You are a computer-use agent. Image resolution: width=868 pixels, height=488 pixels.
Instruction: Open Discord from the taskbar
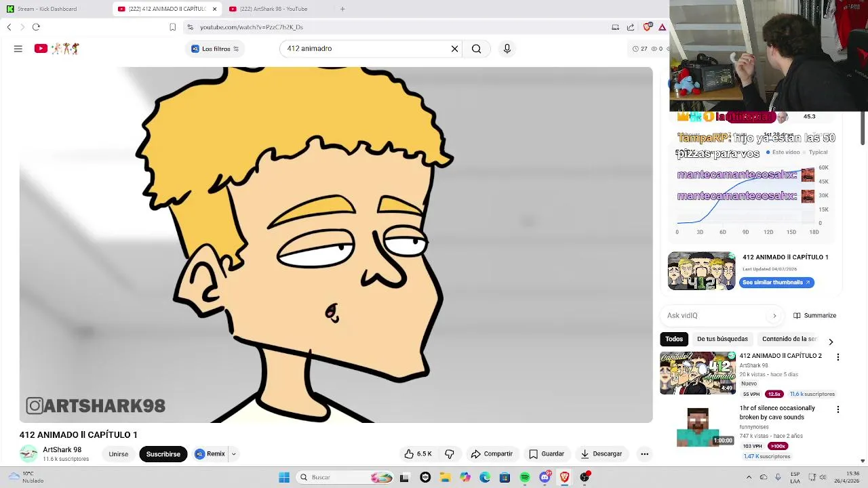pyautogui.click(x=545, y=477)
